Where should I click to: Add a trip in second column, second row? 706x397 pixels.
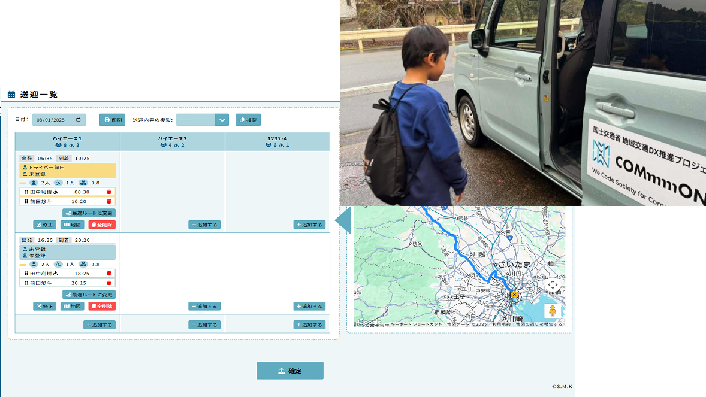[204, 306]
